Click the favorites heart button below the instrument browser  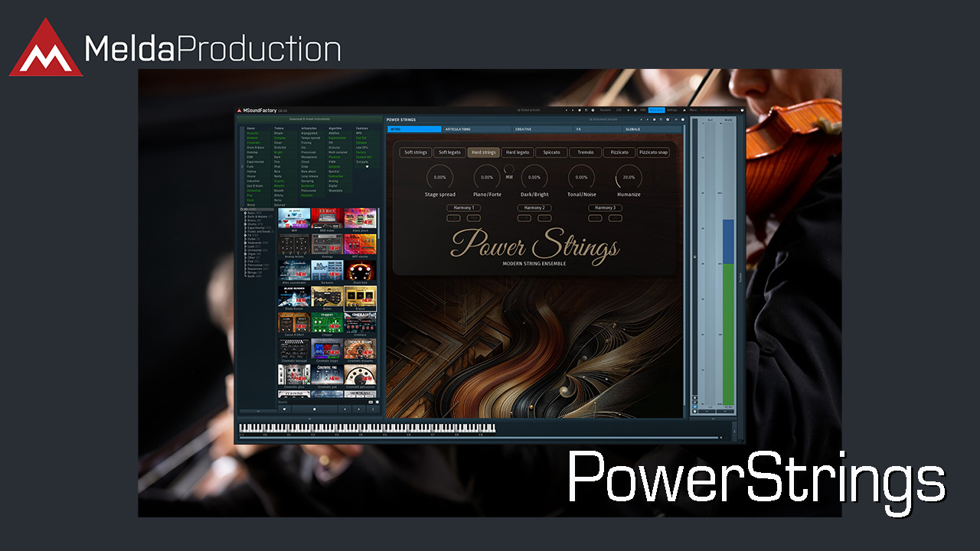coord(284,409)
